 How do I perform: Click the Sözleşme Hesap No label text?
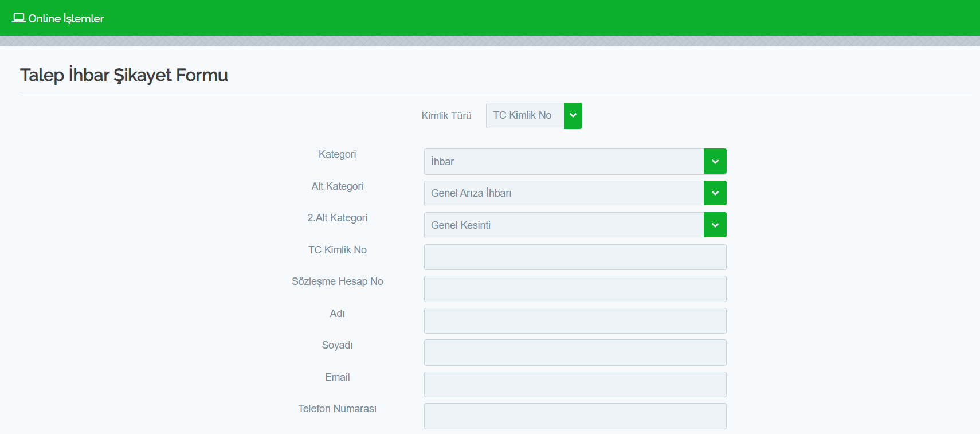coord(337,281)
